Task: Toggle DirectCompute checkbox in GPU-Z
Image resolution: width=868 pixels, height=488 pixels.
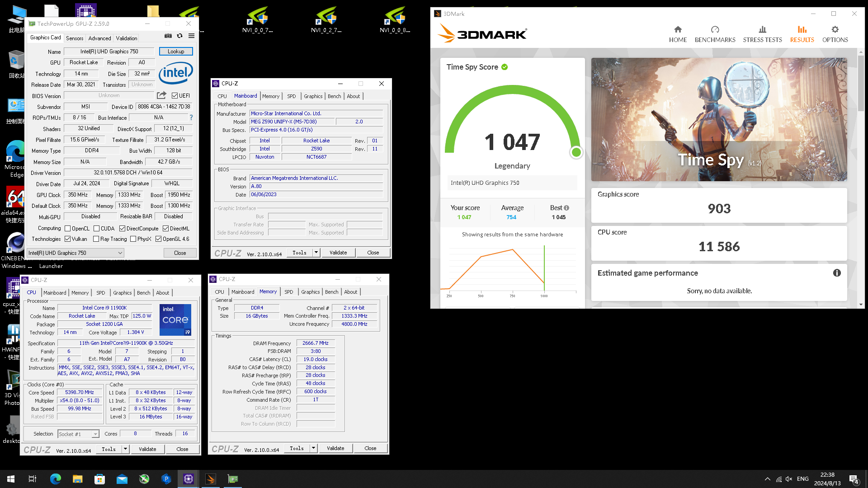Action: pos(122,229)
